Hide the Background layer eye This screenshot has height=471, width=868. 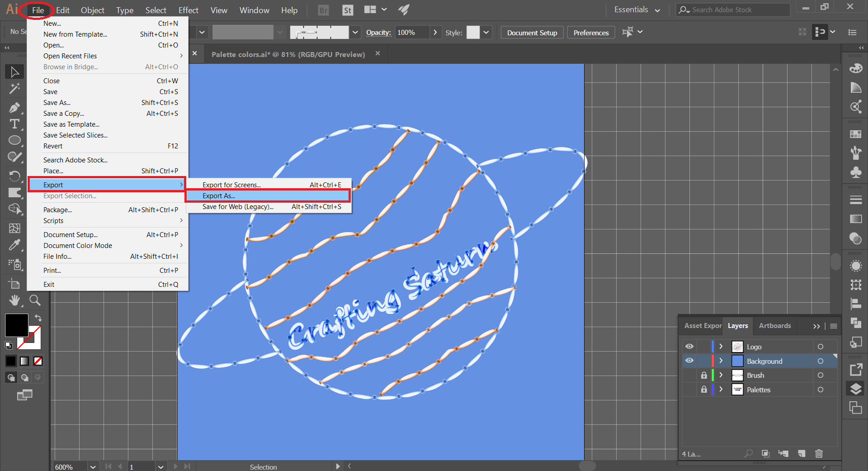coord(689,361)
